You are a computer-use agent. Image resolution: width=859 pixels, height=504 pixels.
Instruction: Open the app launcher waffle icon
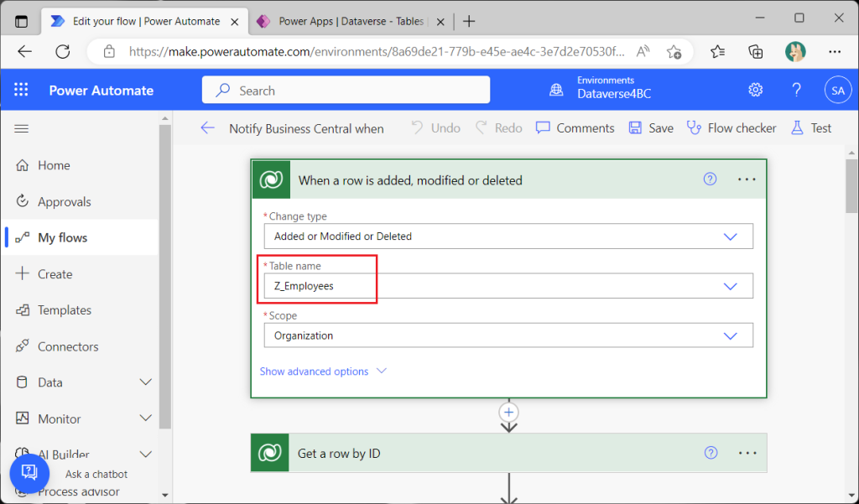[x=21, y=90]
